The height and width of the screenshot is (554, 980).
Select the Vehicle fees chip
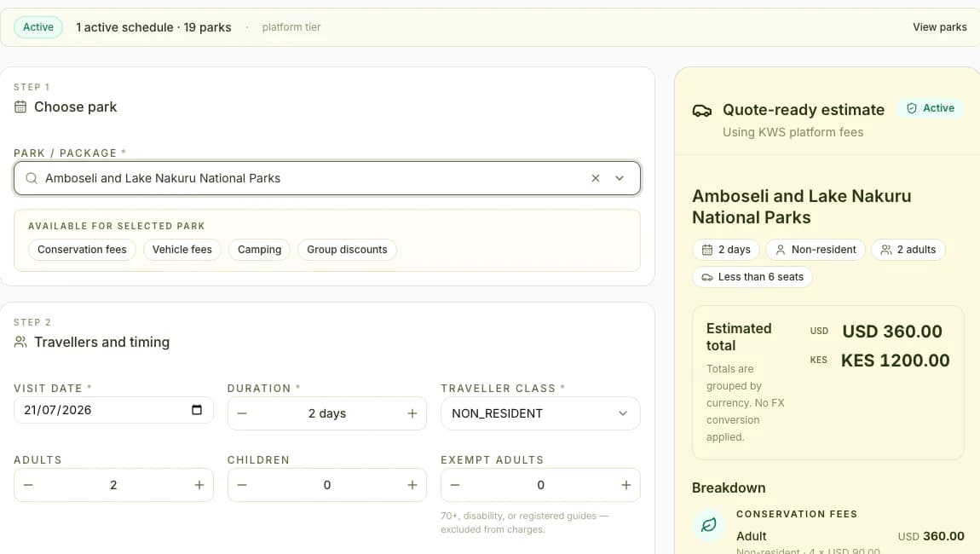pos(182,250)
